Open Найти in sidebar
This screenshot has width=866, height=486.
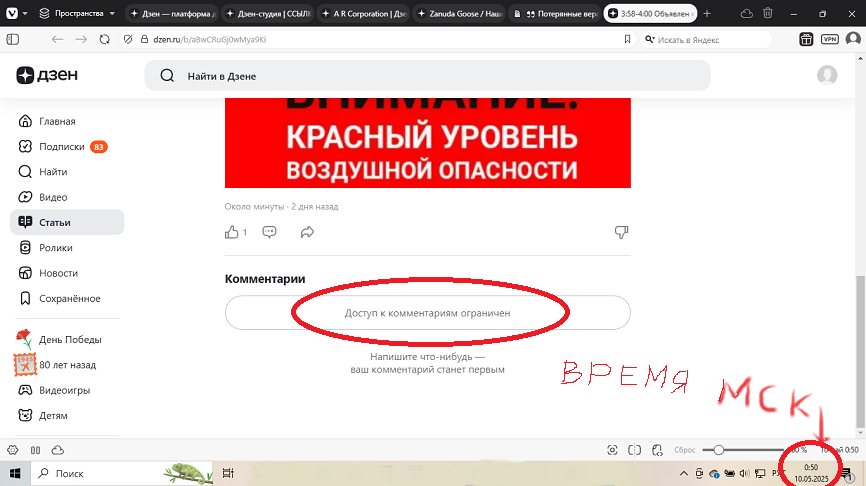67,172
